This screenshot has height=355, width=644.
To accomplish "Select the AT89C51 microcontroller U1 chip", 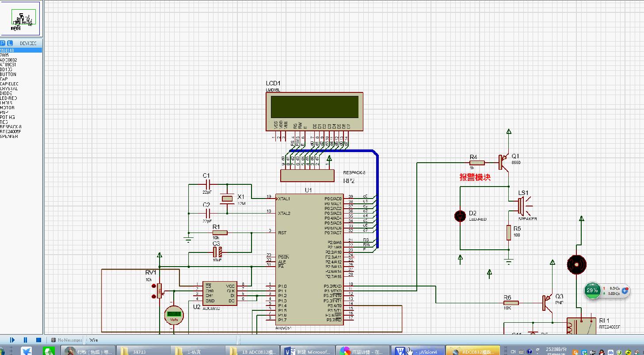I will coord(309,260).
